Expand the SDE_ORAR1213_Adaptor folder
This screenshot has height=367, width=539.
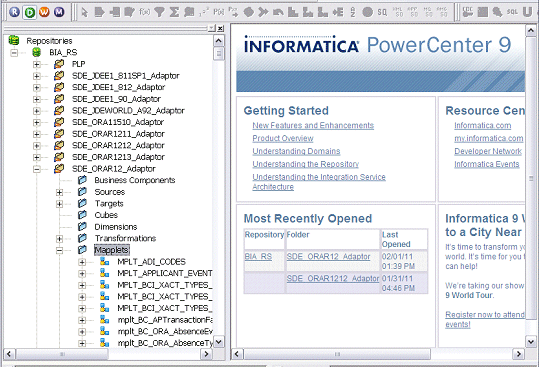tap(37, 157)
